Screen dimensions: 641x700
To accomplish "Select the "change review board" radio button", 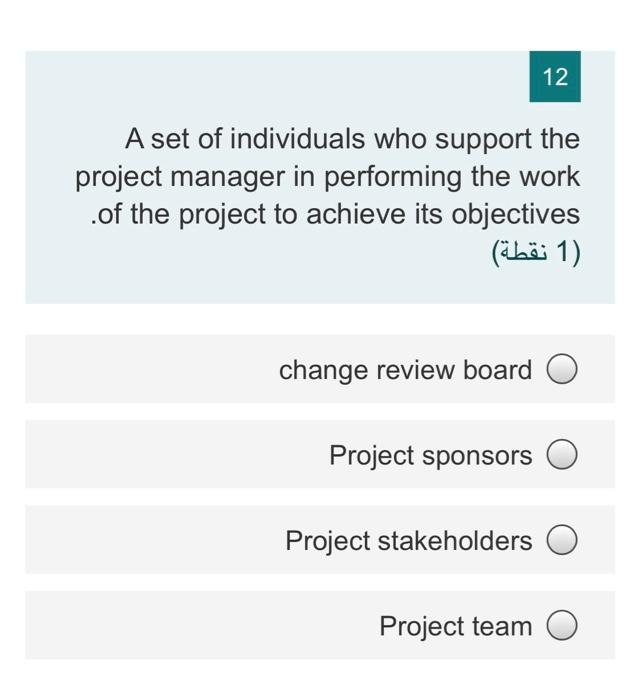I will pyautogui.click(x=562, y=370).
